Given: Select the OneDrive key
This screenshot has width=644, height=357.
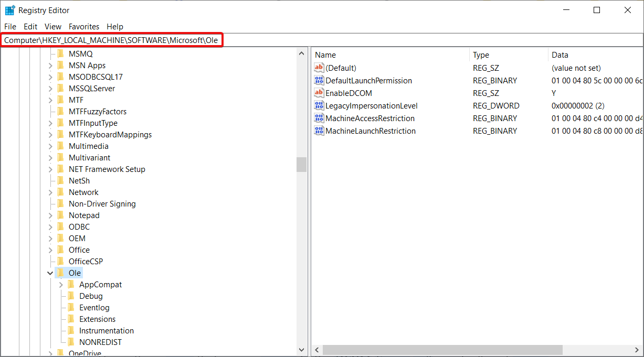Looking at the screenshot, I should point(85,353).
